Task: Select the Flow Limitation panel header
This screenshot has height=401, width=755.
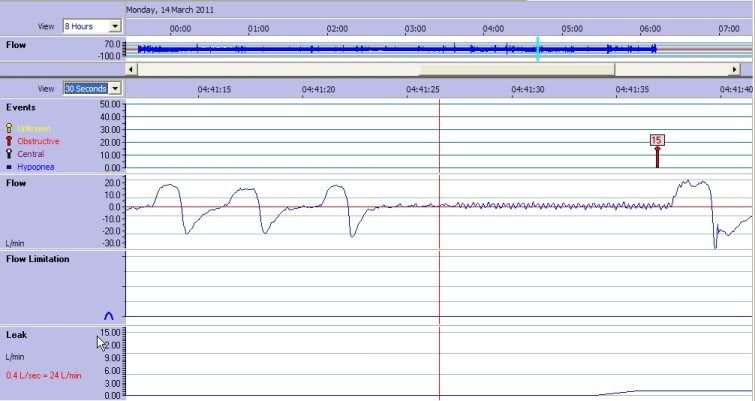Action: coord(37,259)
